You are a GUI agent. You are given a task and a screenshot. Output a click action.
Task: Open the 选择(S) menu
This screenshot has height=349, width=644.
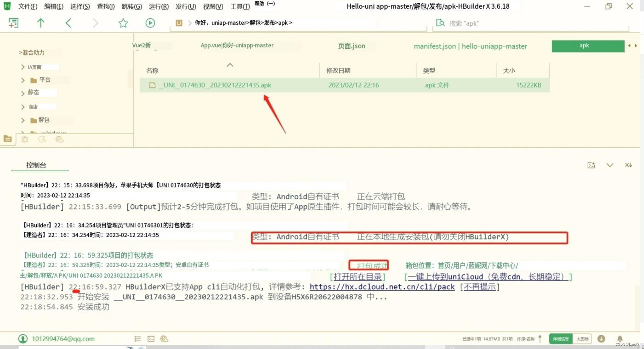tap(80, 6)
